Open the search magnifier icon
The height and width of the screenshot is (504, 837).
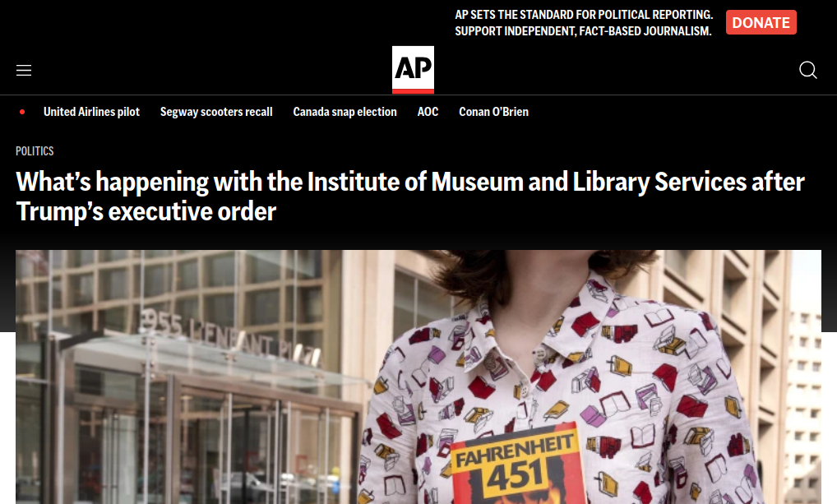click(807, 69)
